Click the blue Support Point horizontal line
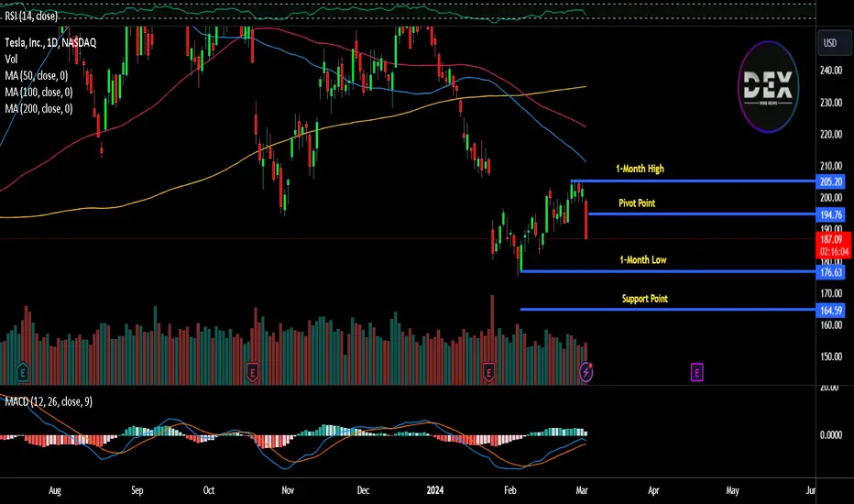 click(668, 310)
